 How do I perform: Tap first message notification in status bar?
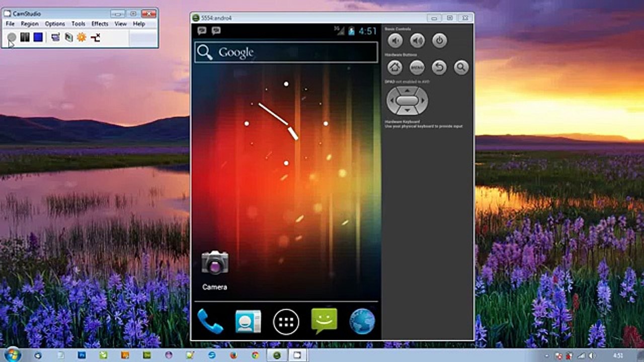(202, 31)
